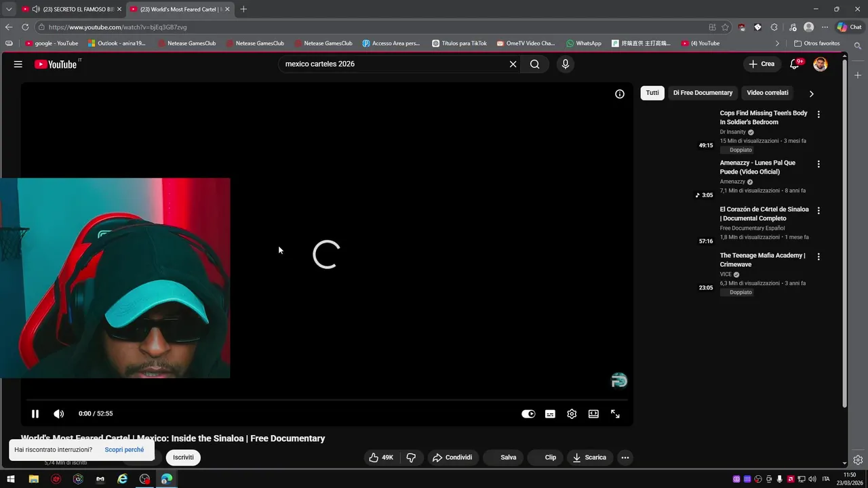Click the Free Documentary Español channel name
868x488 pixels.
(x=752, y=228)
